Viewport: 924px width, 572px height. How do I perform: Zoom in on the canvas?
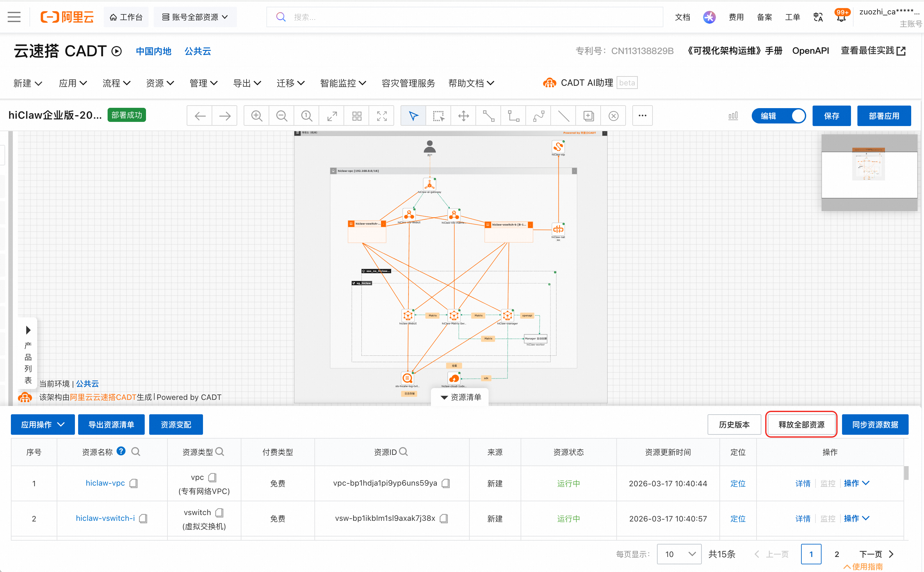[x=257, y=116]
